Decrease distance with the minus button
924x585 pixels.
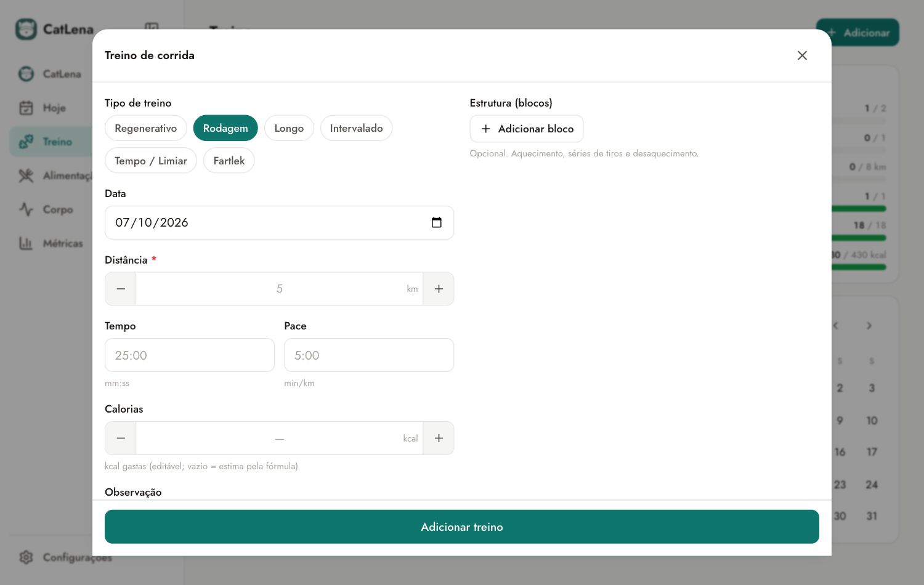click(121, 289)
